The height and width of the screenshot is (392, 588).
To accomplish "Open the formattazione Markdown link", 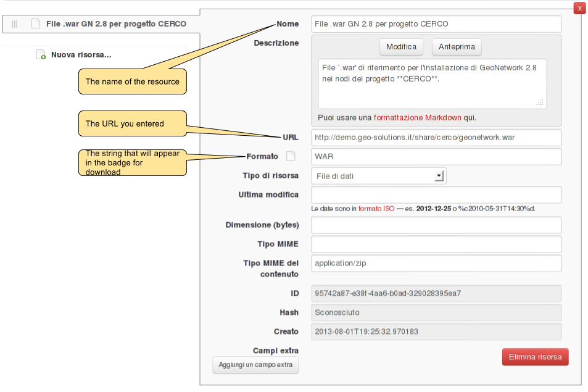I will [417, 117].
